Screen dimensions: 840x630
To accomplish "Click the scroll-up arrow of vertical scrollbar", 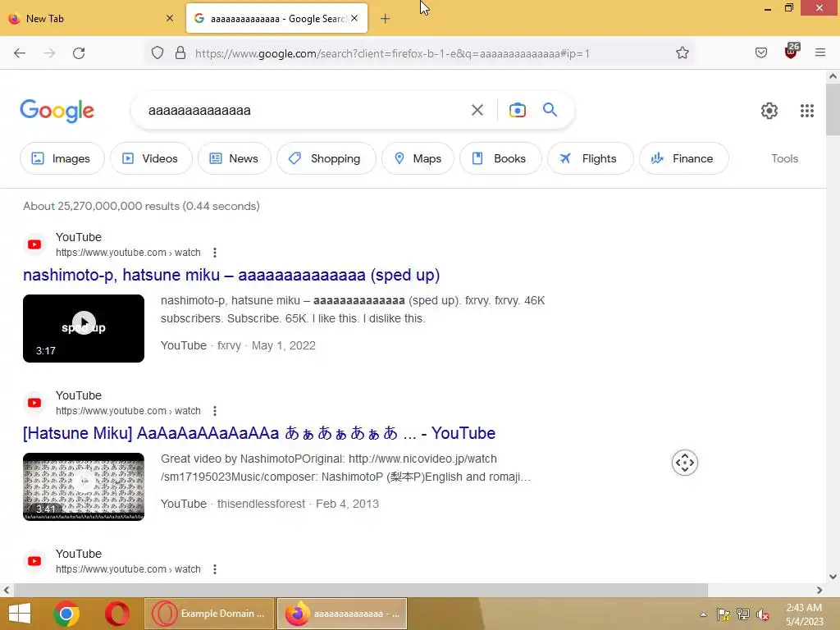I will click(833, 76).
